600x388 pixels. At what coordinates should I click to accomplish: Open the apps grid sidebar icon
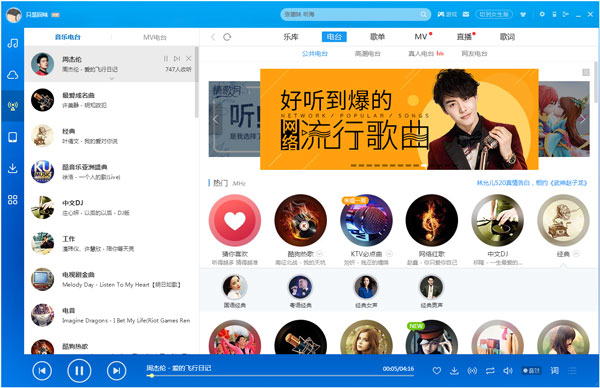[x=13, y=200]
